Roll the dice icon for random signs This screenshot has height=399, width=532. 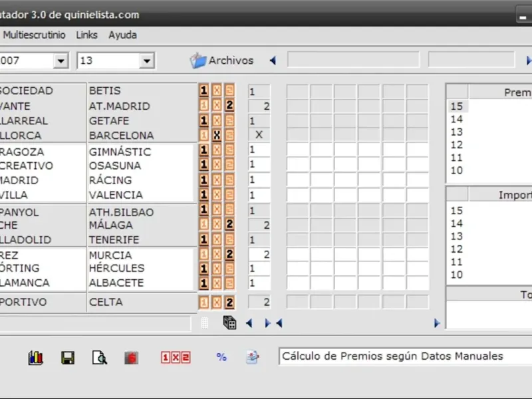(229, 323)
